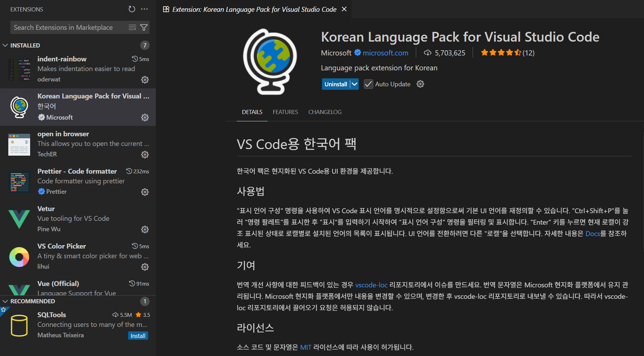Select VS Color Picker wheel icon
The width and height of the screenshot is (644, 356).
[x=19, y=257]
